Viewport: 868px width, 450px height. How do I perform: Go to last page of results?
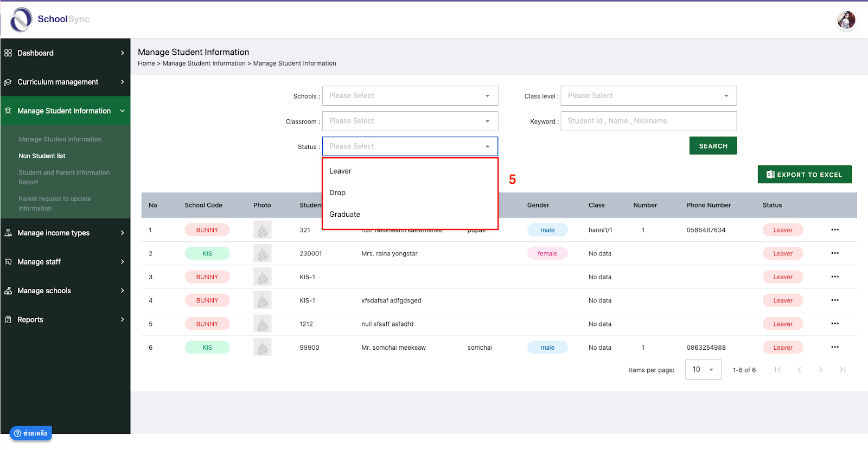coord(843,370)
